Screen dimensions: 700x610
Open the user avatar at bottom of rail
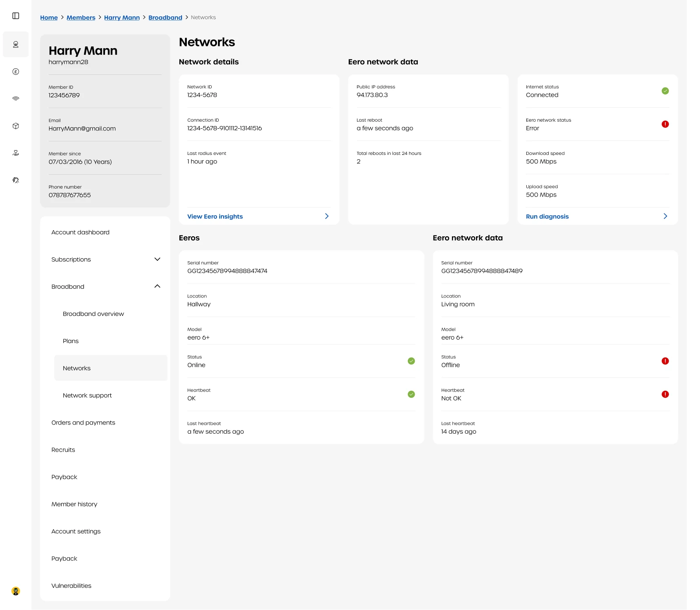[16, 591]
